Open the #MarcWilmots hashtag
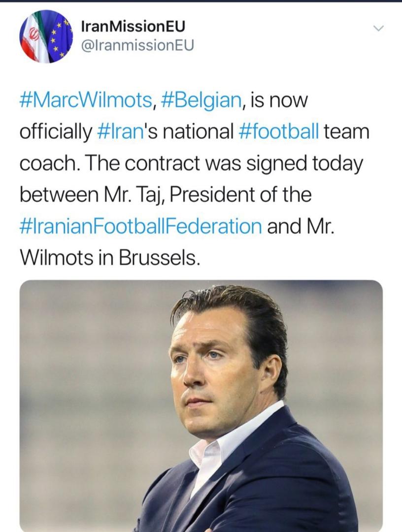This screenshot has width=402, height=532. pyautogui.click(x=86, y=100)
